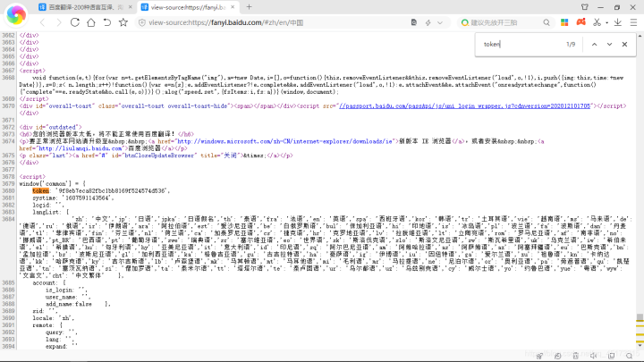Click the systime line in the source
644x362 pixels.
tap(73, 198)
